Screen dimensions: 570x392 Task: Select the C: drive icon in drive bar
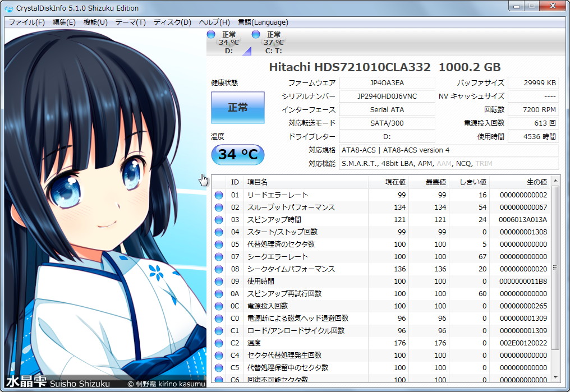tap(256, 34)
